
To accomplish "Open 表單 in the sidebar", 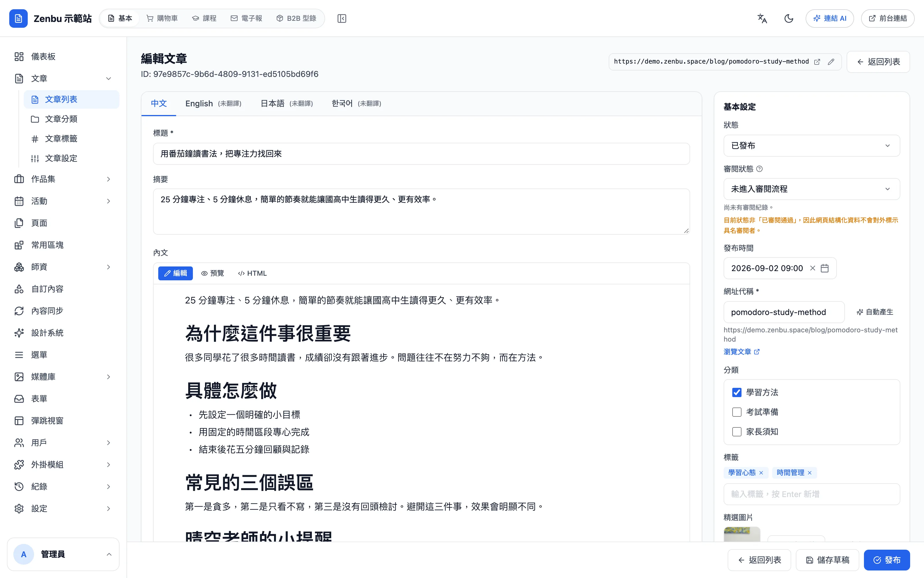I will coord(64,399).
